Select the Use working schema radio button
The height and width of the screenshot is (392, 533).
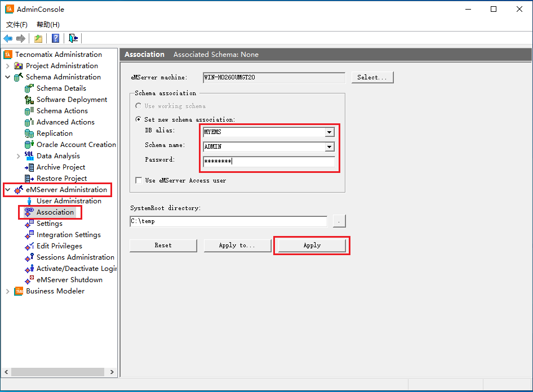click(139, 106)
